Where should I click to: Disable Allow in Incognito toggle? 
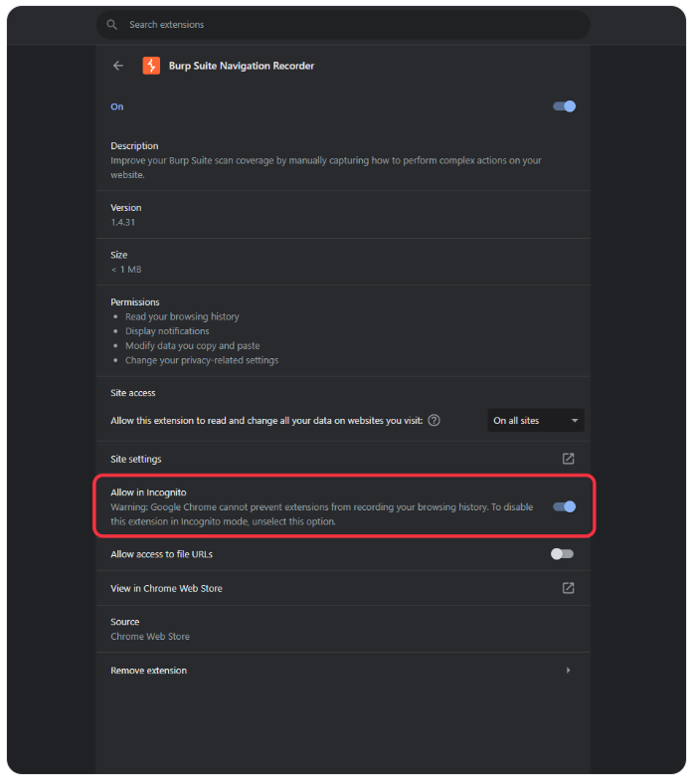(564, 506)
